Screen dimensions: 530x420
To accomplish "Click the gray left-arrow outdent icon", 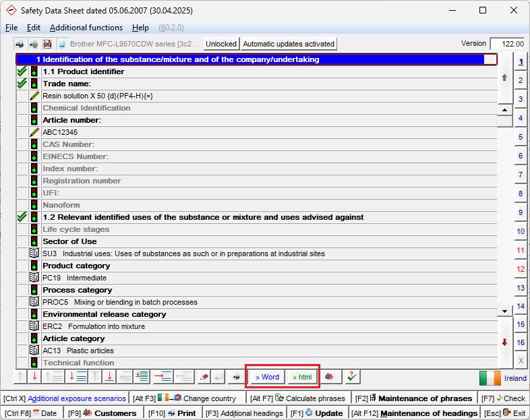I will 184,376.
